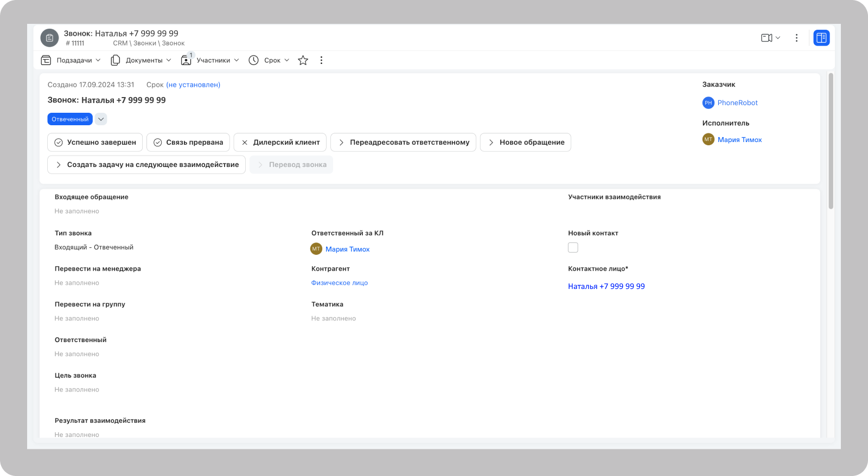
Task: Click the CRM \ Звонки \ Звонок breadcrumb
Action: point(149,43)
